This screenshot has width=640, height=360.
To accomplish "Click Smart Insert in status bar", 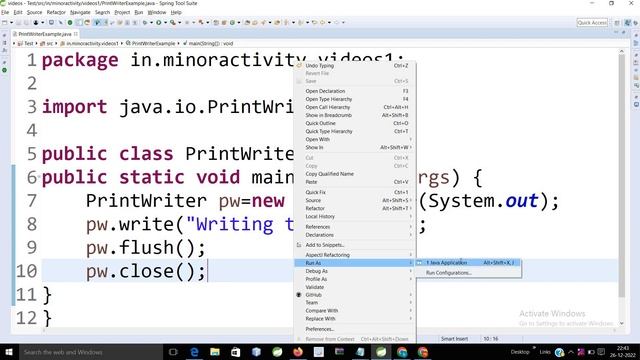I will click(x=454, y=339).
